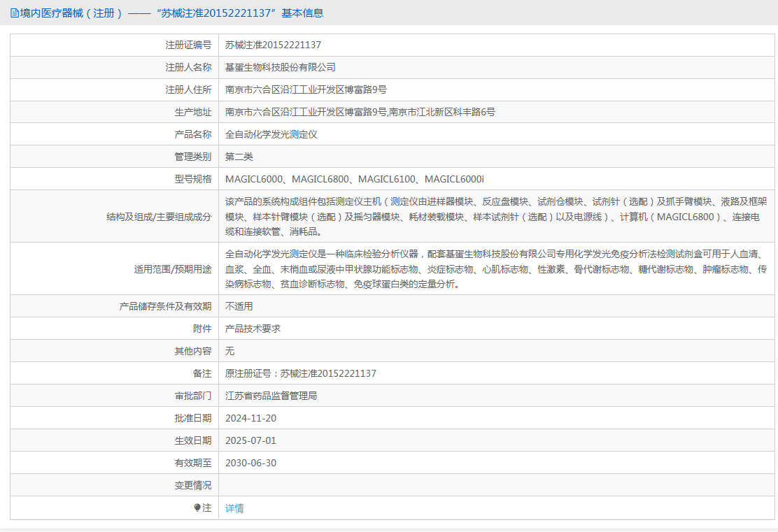The image size is (778, 532).
Task: Select the 产品储存条件及有效期 label
Action: tap(165, 306)
